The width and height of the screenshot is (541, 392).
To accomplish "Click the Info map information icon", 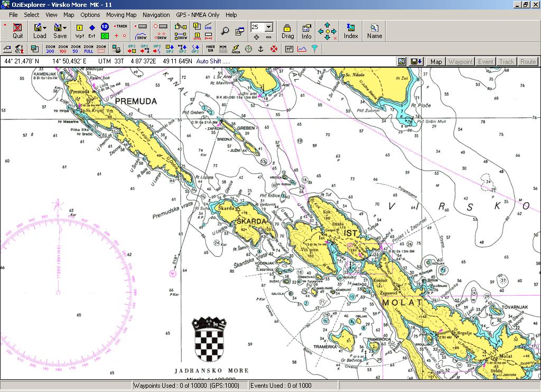I will [x=306, y=31].
